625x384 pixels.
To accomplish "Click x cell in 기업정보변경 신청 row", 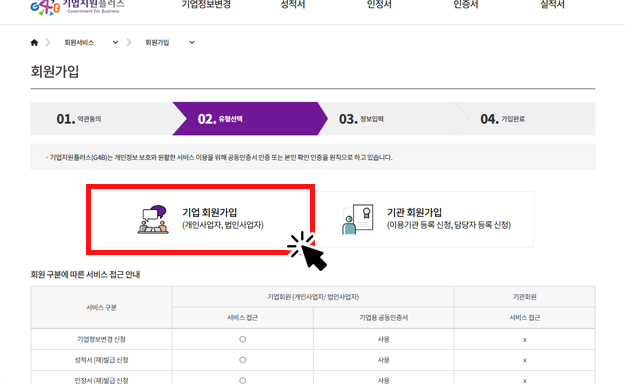I will click(525, 340).
